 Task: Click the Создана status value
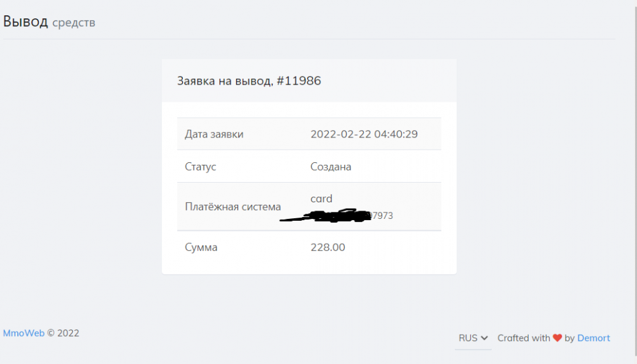click(x=331, y=167)
